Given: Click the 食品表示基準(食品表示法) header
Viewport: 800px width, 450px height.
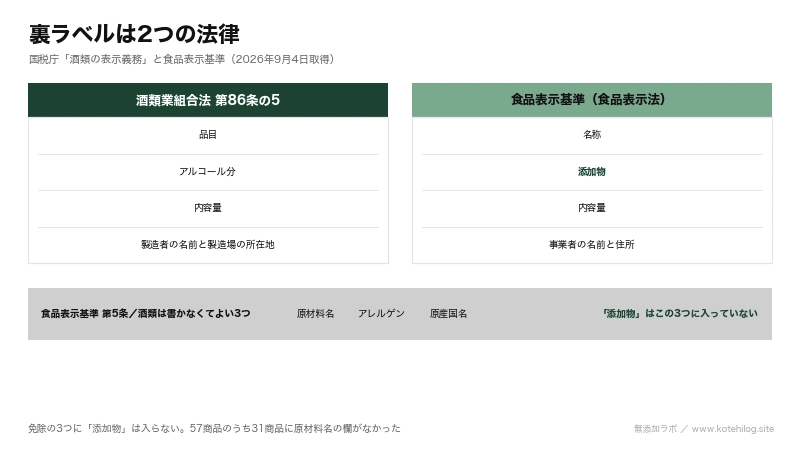Looking at the screenshot, I should coord(592,100).
